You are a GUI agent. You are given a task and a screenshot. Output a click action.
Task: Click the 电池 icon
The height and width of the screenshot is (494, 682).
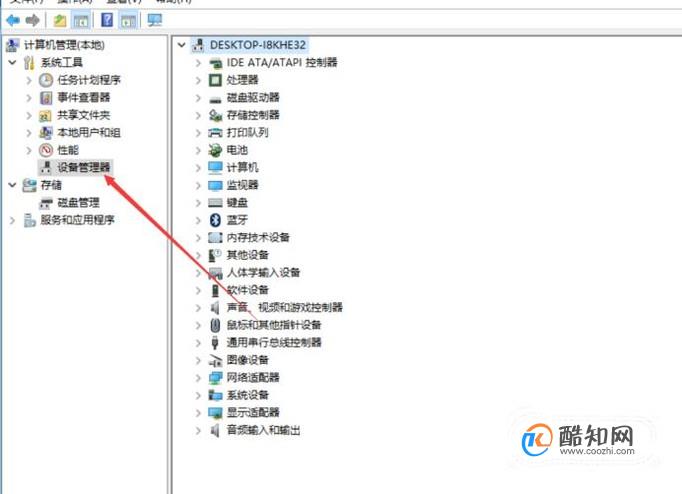point(215,150)
